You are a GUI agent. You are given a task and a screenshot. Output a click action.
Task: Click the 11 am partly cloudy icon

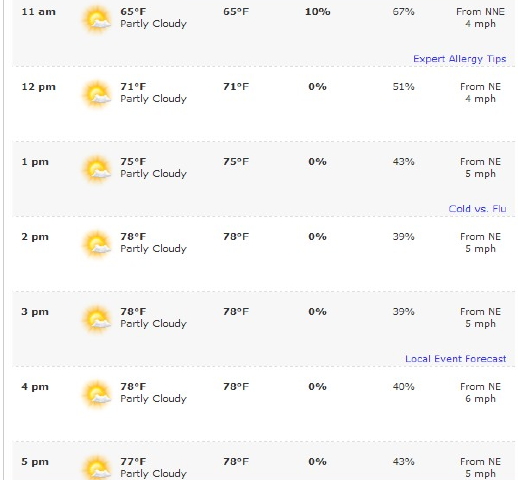pyautogui.click(x=97, y=19)
